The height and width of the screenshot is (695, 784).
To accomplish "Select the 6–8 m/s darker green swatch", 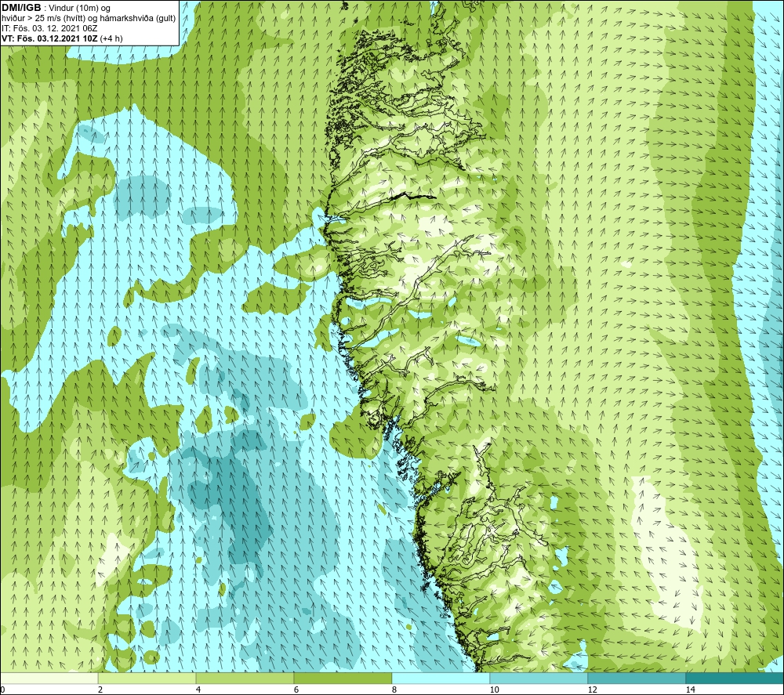I will (343, 678).
